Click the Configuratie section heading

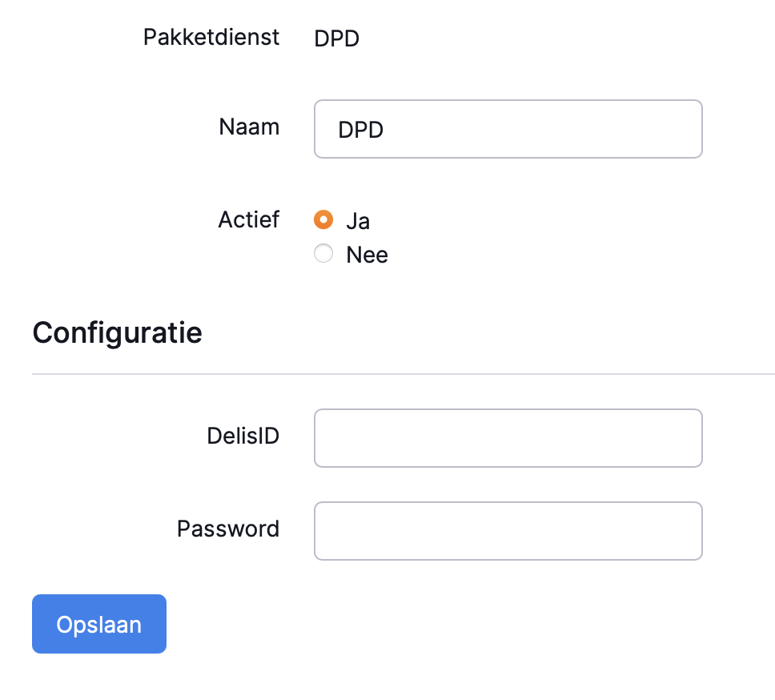pyautogui.click(x=117, y=332)
